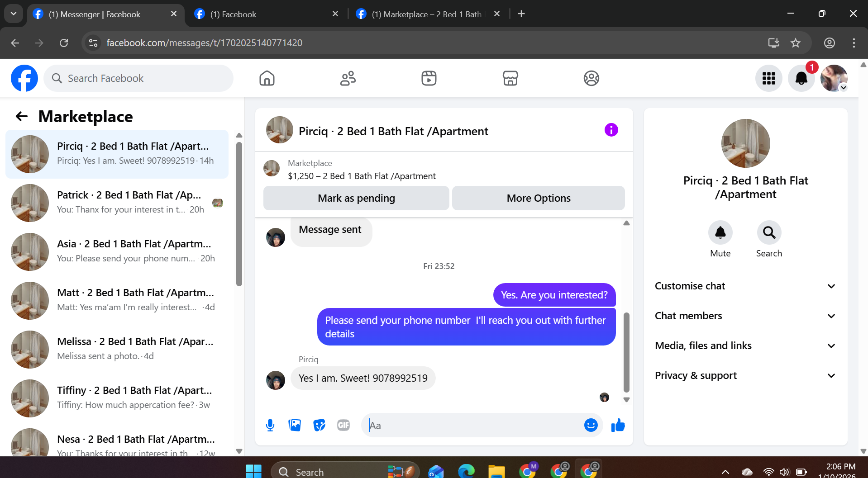Open the account profile picture menu

click(834, 78)
